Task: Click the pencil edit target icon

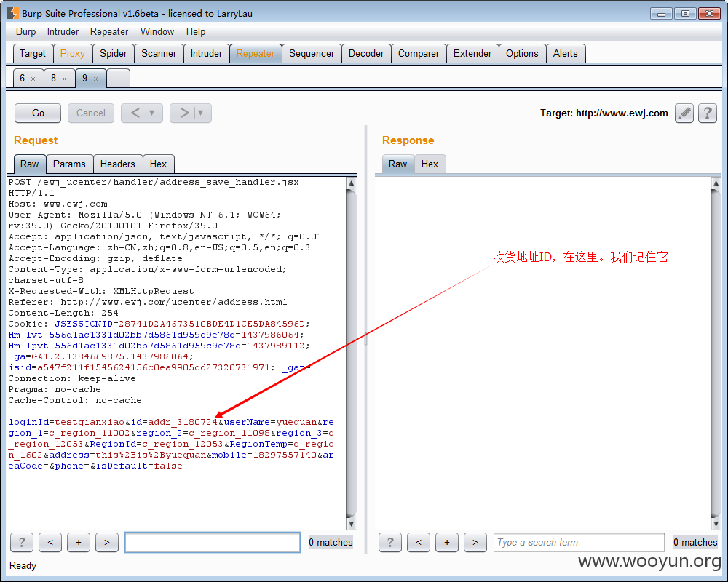Action: (x=684, y=113)
